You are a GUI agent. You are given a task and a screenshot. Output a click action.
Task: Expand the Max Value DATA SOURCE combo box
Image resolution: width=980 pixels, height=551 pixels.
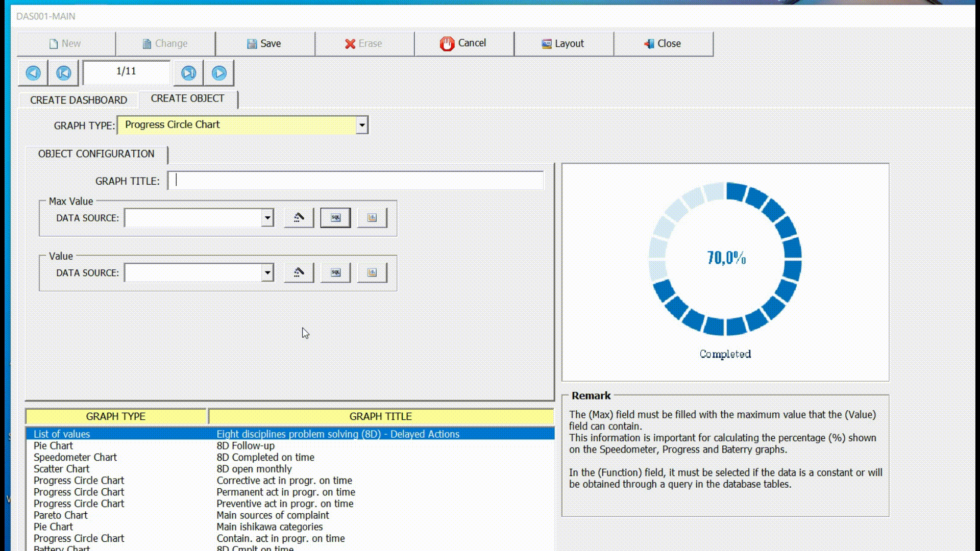point(267,217)
